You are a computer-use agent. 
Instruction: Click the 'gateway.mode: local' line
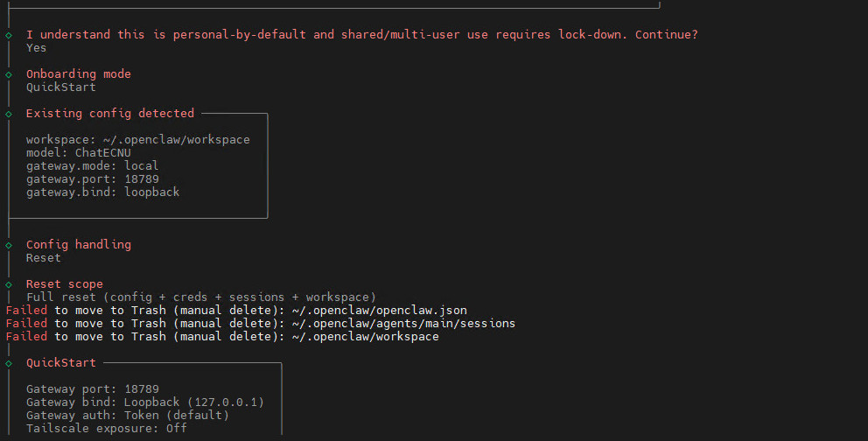tap(93, 166)
